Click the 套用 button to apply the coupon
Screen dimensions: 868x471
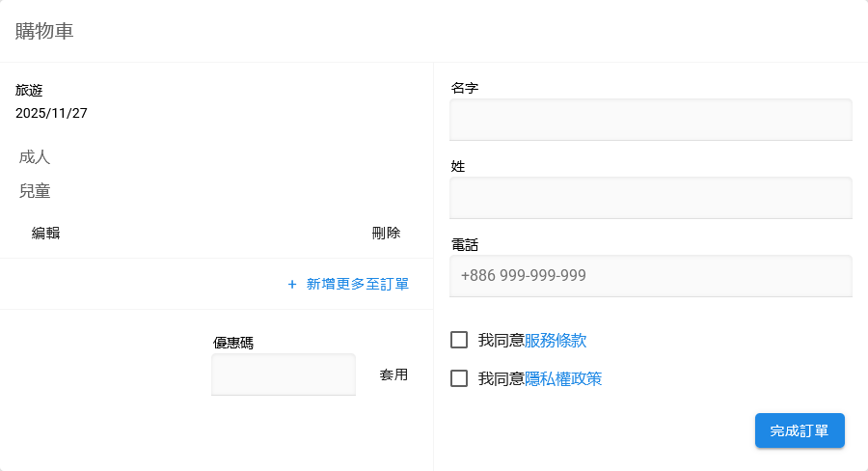pyautogui.click(x=393, y=374)
